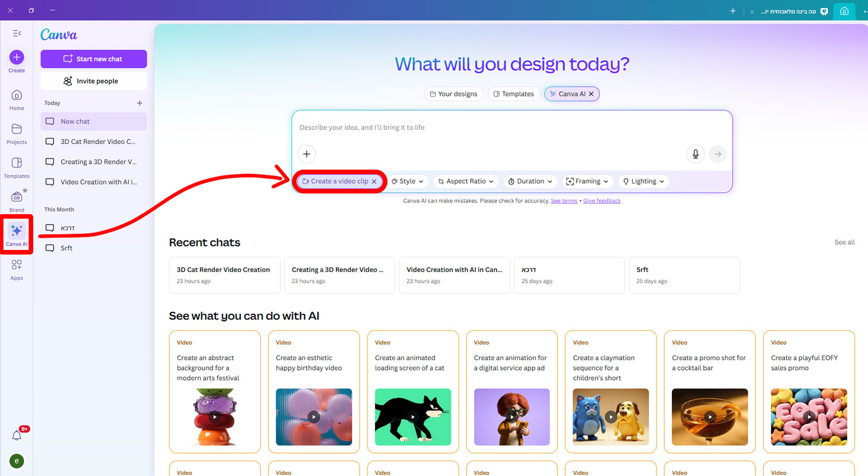868x476 pixels.
Task: Open the Aspect Ratio dropdown
Action: pos(466,181)
